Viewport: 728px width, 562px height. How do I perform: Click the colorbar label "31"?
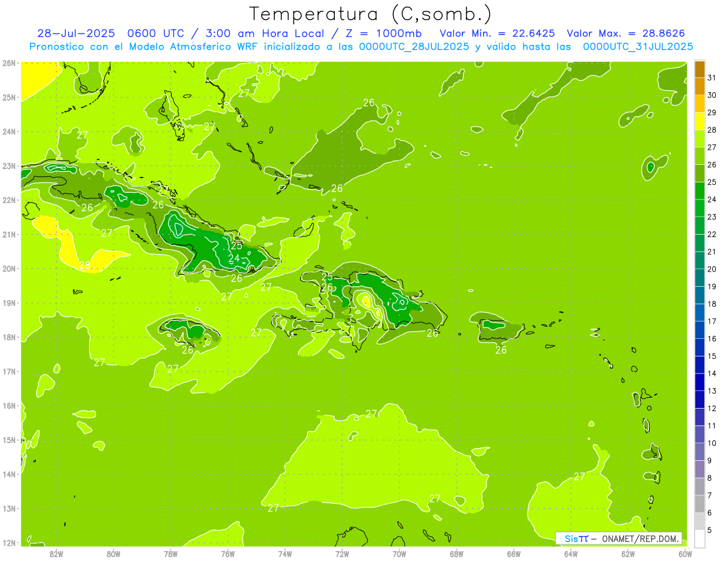pyautogui.click(x=712, y=78)
